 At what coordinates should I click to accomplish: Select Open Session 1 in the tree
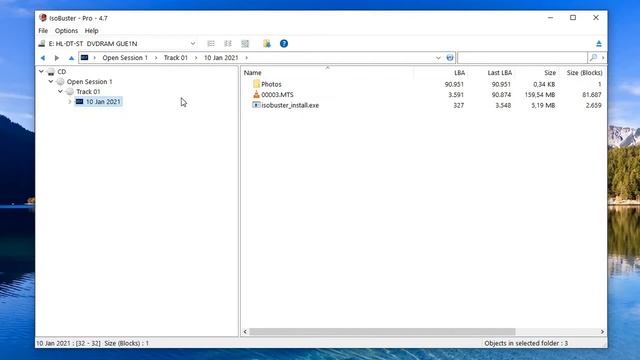[89, 82]
